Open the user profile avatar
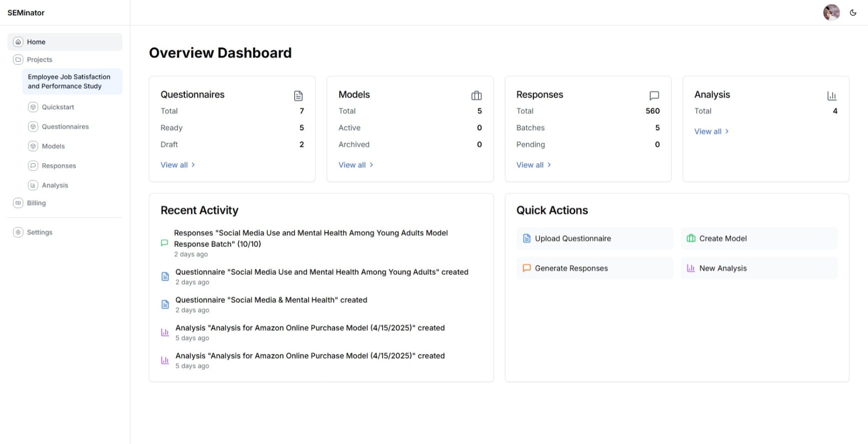 (x=831, y=12)
